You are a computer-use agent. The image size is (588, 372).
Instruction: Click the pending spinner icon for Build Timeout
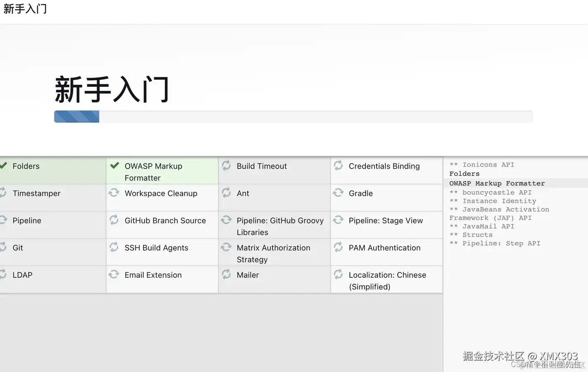pos(226,166)
